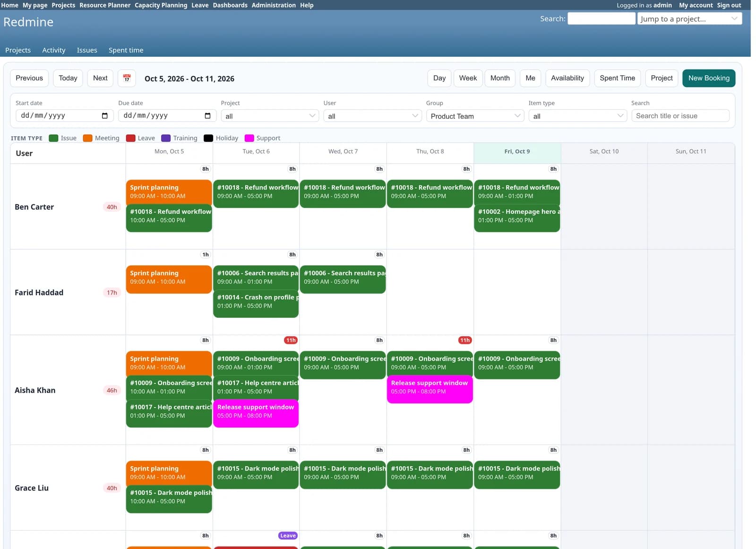Screen dimensions: 756x549
Task: Switch to the Spent time tab
Action: point(126,50)
